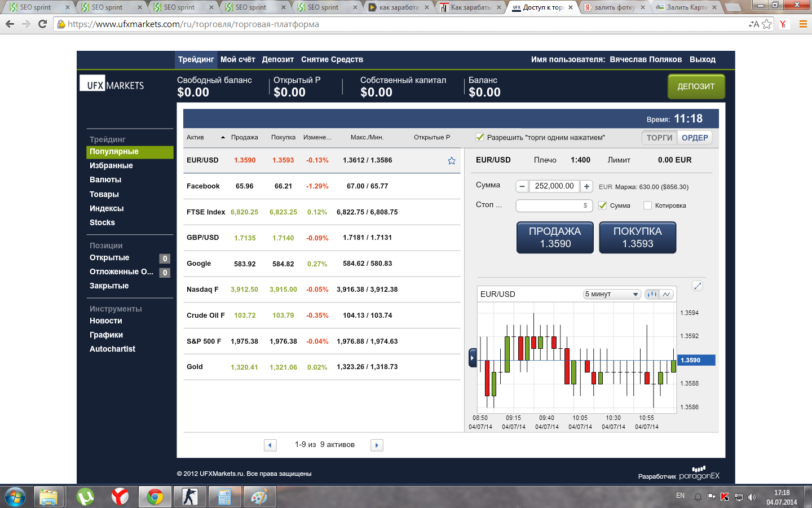
Task: Open Закрытые positions in sidebar
Action: click(109, 286)
